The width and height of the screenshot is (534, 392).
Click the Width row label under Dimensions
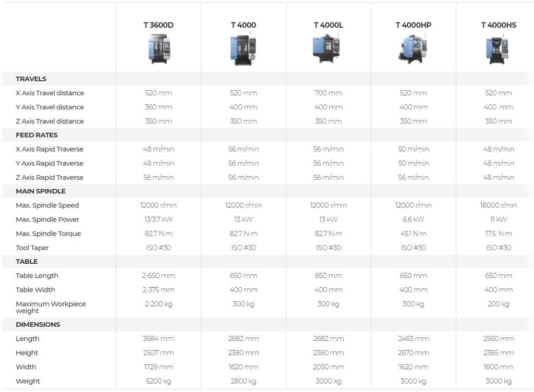tap(26, 367)
